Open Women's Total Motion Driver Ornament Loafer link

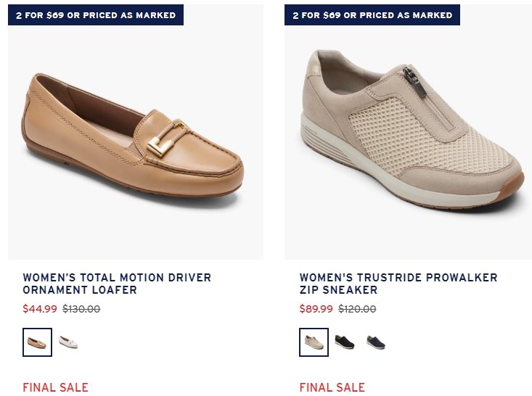pyautogui.click(x=117, y=284)
